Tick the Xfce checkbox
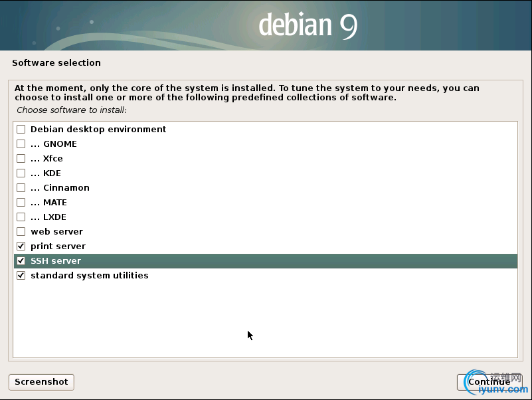Screen dimensions: 532x400 coord(21,159)
